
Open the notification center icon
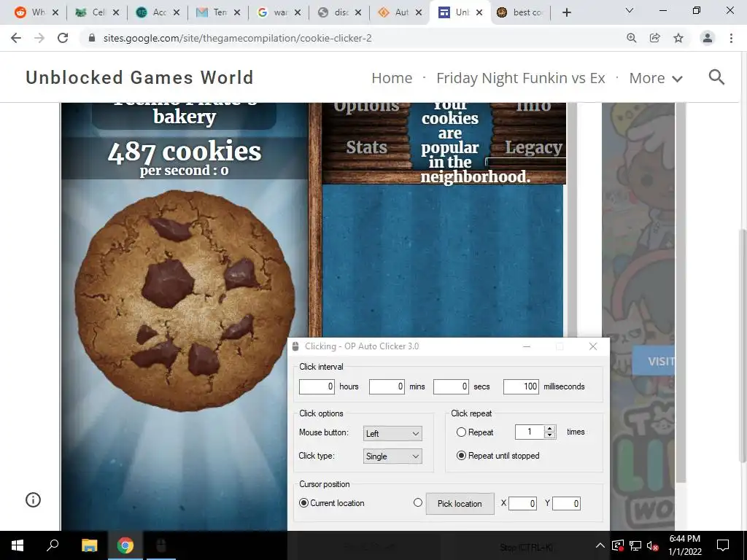click(x=723, y=545)
